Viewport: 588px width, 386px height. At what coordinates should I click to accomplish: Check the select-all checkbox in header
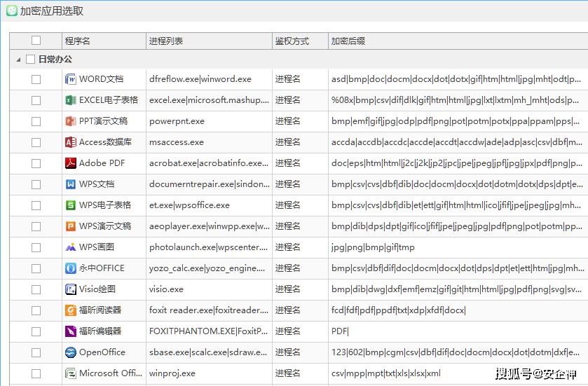36,41
